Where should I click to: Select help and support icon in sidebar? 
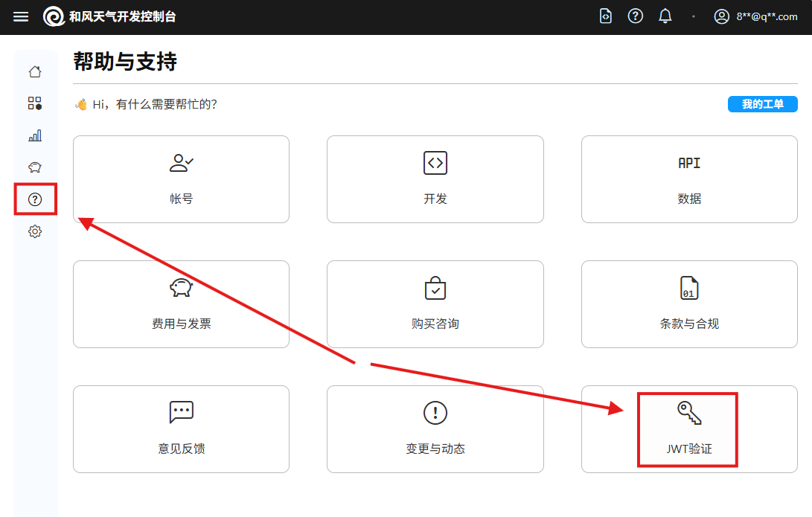coord(35,199)
